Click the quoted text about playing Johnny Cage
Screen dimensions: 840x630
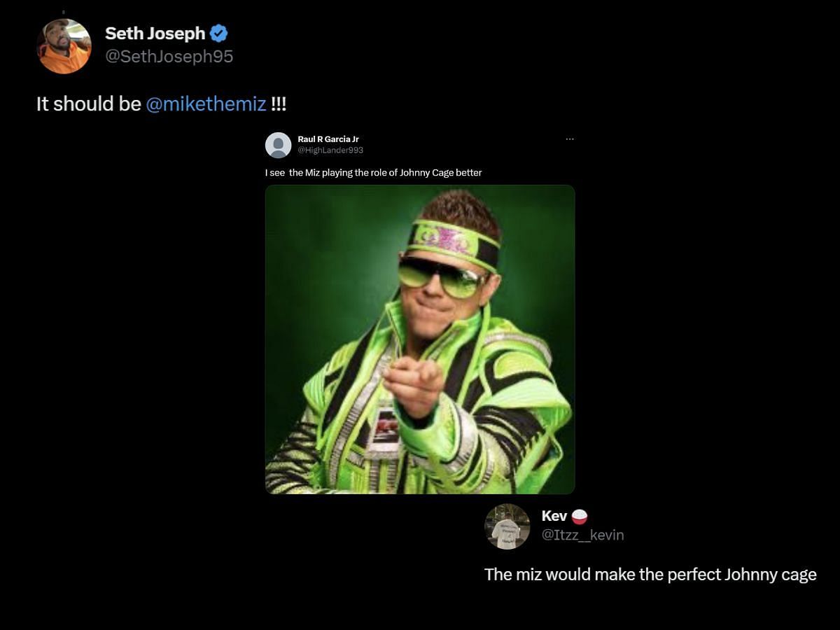point(373,172)
